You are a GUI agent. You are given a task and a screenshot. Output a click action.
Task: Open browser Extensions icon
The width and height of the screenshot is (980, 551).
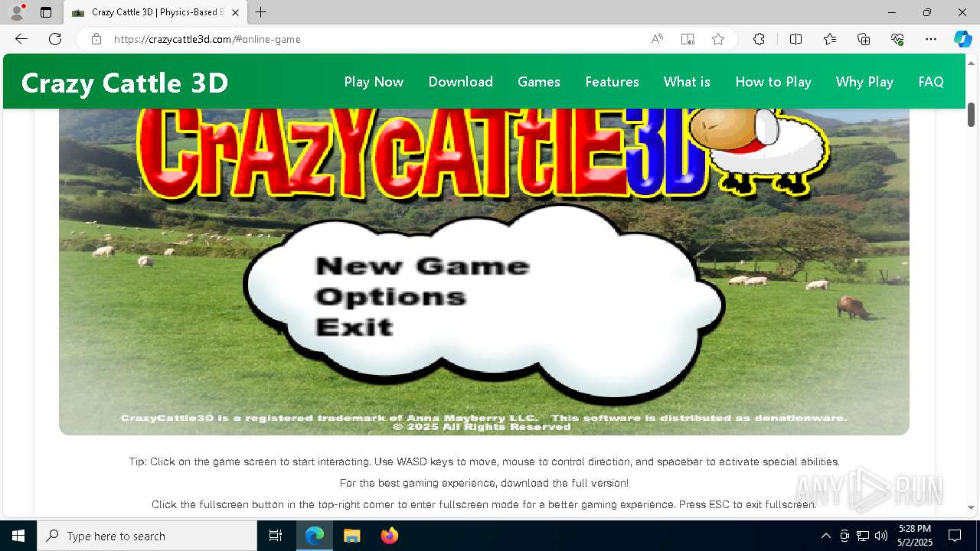click(x=759, y=39)
